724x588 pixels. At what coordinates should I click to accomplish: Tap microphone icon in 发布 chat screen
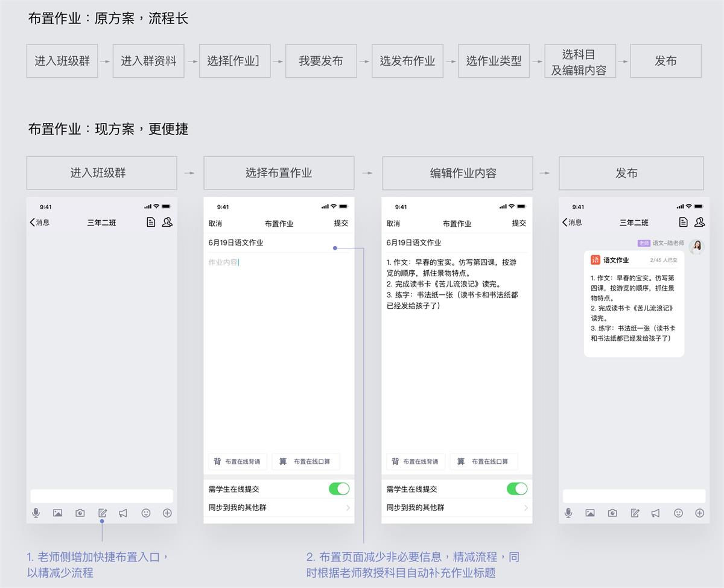click(x=568, y=513)
